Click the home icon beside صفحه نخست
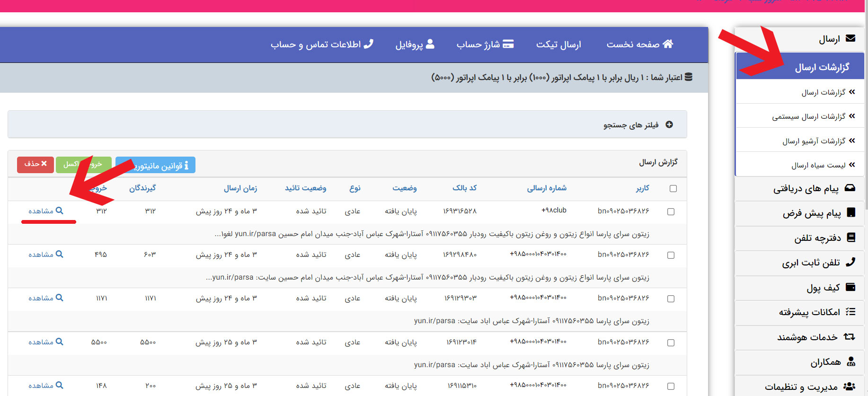Image resolution: width=868 pixels, height=396 pixels. (668, 44)
